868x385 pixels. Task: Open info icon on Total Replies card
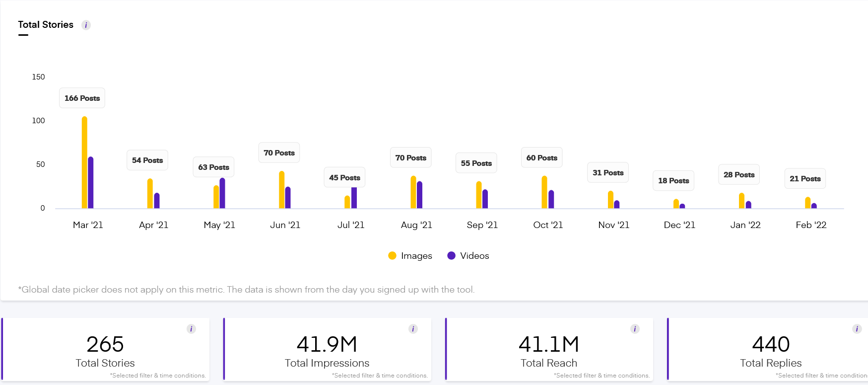point(857,329)
